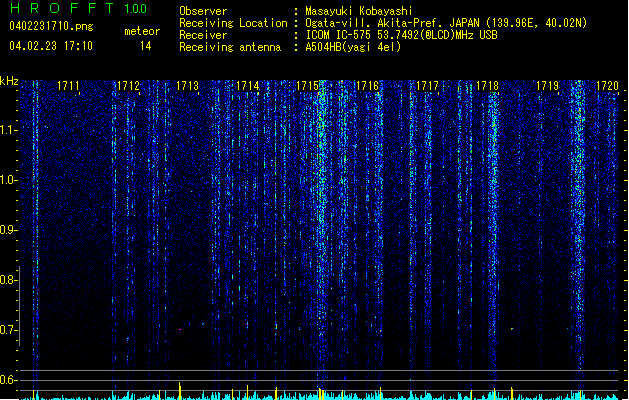Click the 1716 time marker
Image resolution: width=629 pixels, height=400 pixels.
tap(367, 86)
